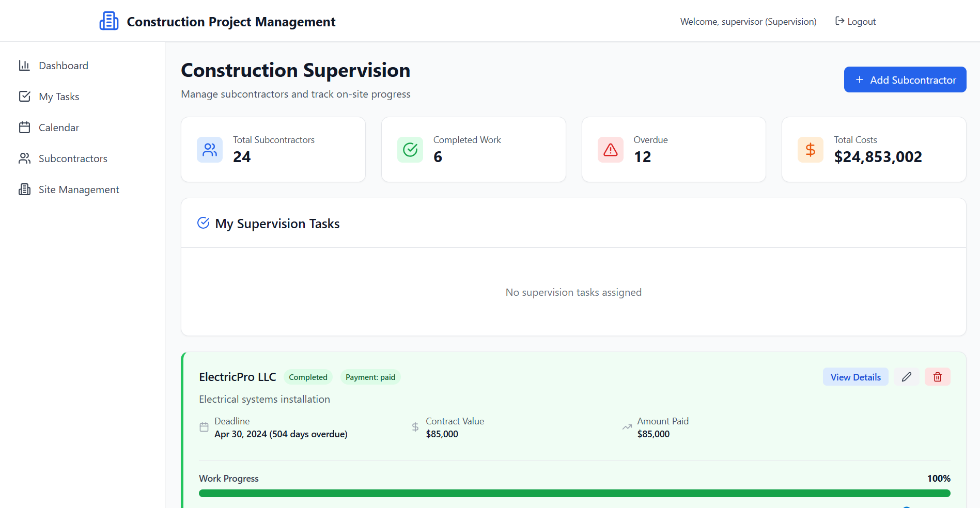Screen dimensions: 980x508
Task: Open the Calendar sidebar item
Action: click(x=59, y=128)
